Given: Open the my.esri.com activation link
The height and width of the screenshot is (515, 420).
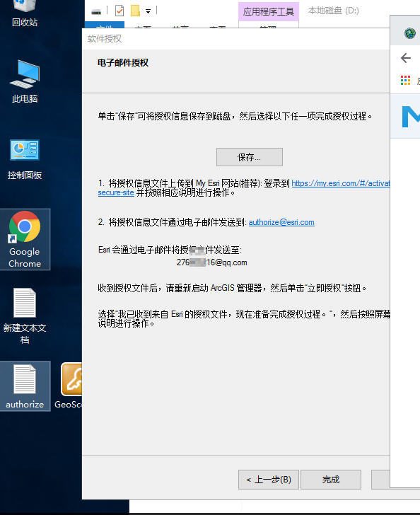Looking at the screenshot, I should [341, 183].
